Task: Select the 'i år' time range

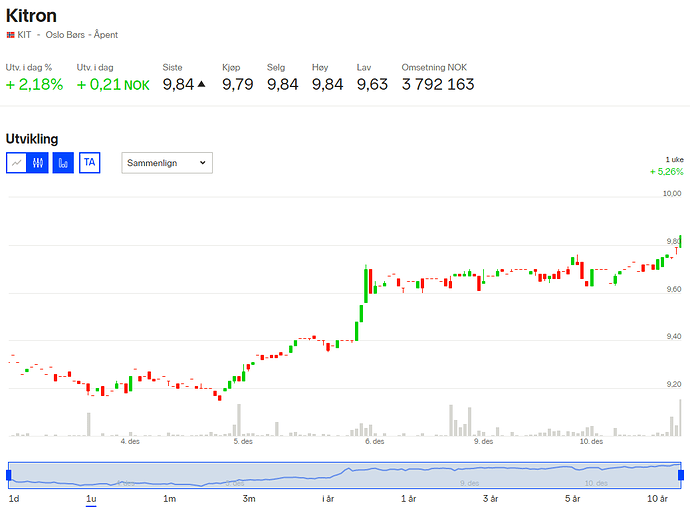Action: click(x=328, y=499)
